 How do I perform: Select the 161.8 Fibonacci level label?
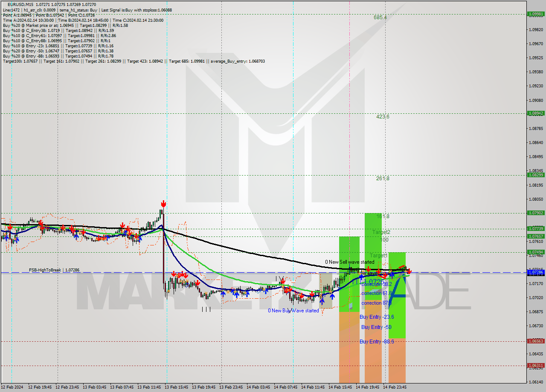click(383, 216)
